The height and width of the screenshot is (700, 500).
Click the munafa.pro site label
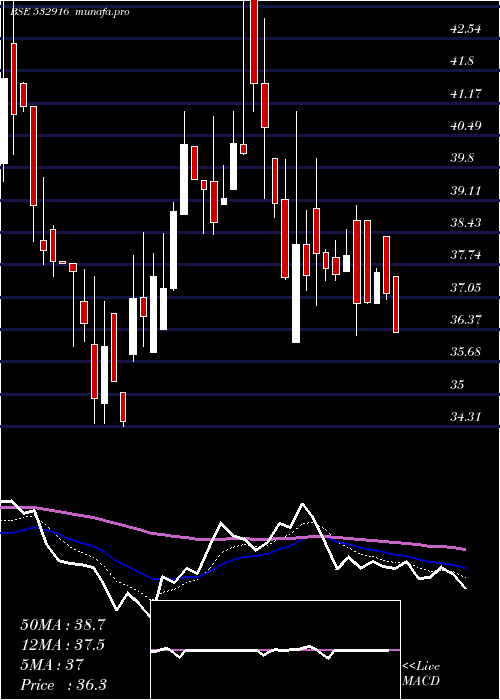103,12
